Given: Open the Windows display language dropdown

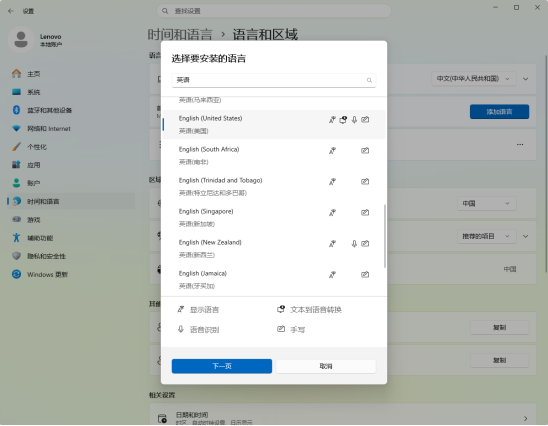Looking at the screenshot, I should point(473,79).
